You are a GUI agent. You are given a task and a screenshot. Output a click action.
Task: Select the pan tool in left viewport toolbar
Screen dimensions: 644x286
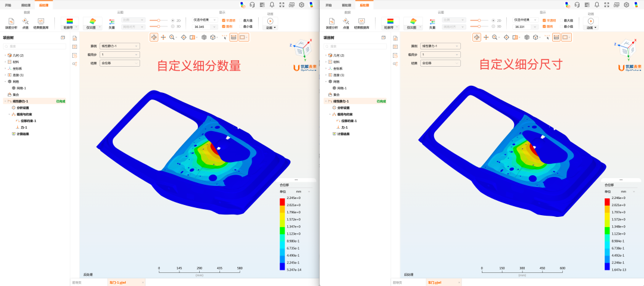coord(163,37)
